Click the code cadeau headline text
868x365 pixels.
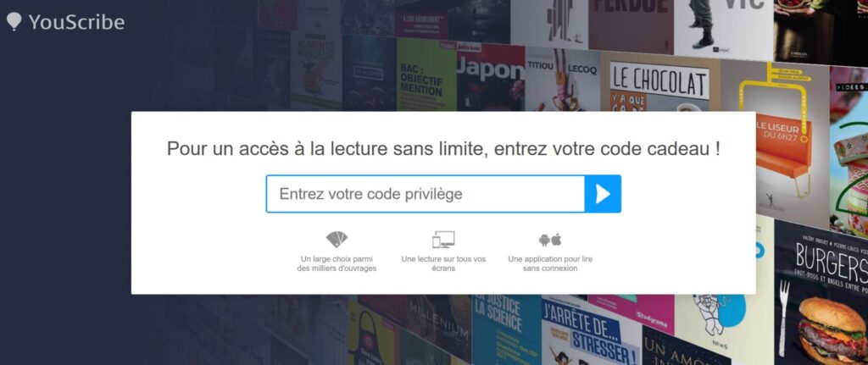click(x=443, y=149)
